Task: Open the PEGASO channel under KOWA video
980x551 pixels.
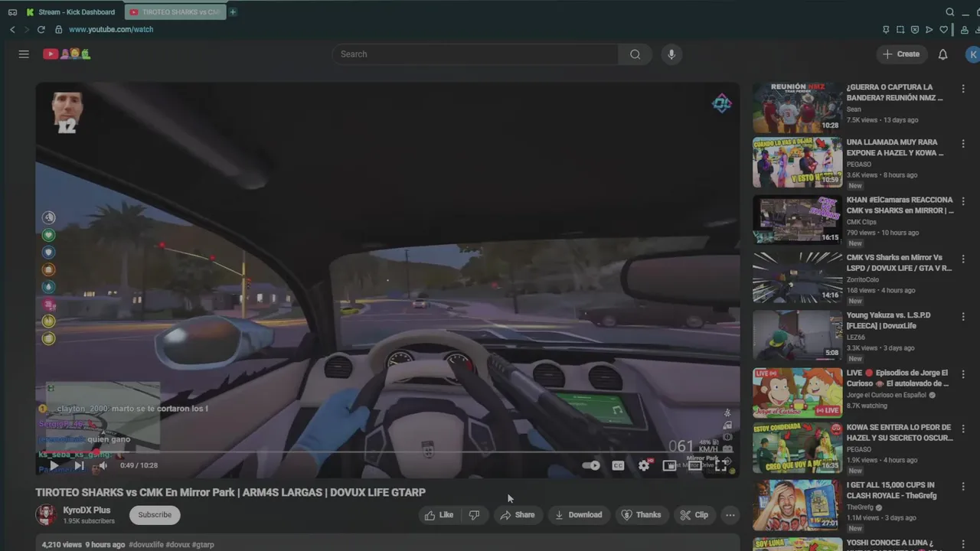Action: coord(859,449)
